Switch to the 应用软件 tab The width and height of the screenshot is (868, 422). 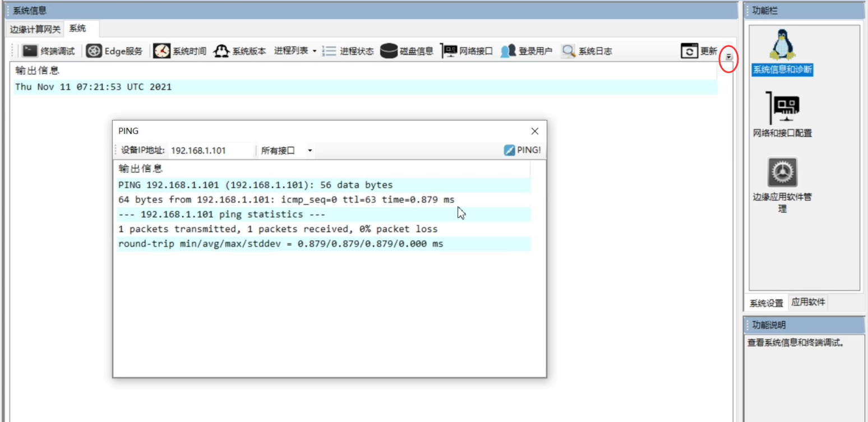[808, 302]
